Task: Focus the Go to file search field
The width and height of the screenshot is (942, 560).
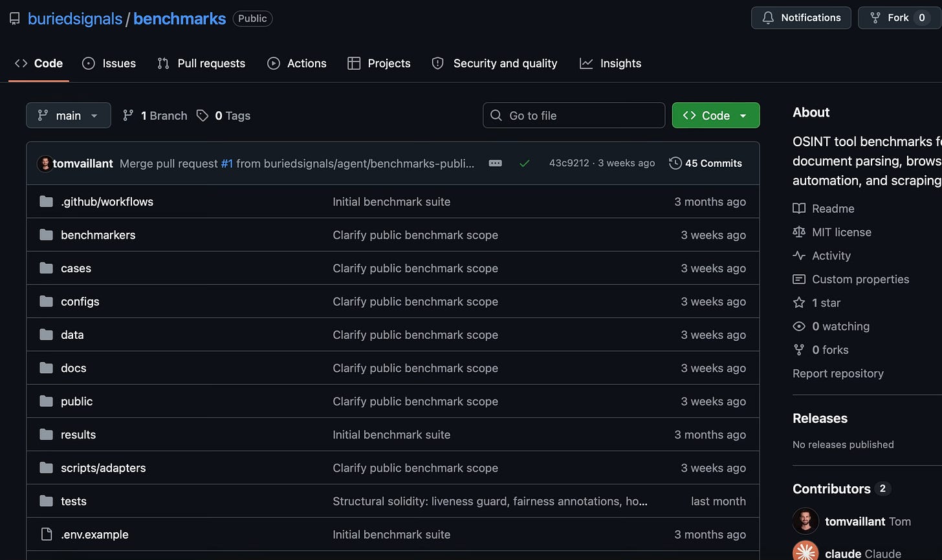Action: point(574,115)
